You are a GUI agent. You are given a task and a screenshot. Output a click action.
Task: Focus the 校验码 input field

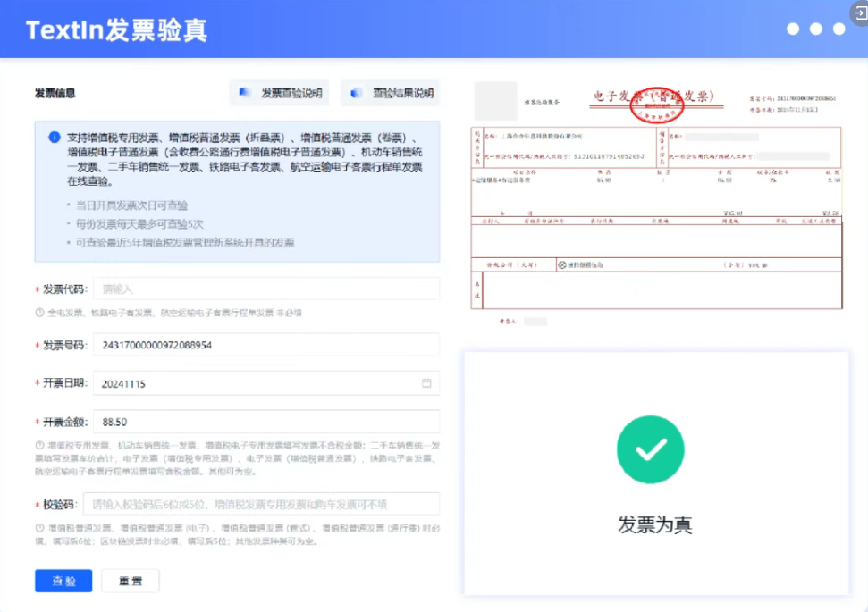click(x=261, y=504)
